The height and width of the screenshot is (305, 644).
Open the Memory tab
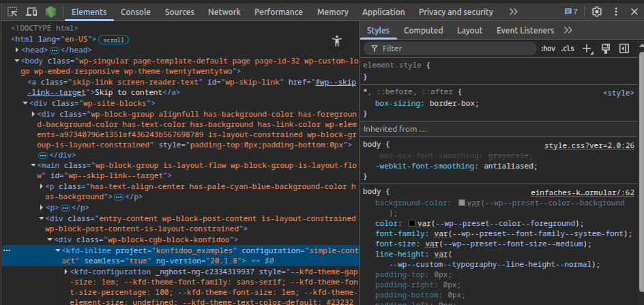333,12
